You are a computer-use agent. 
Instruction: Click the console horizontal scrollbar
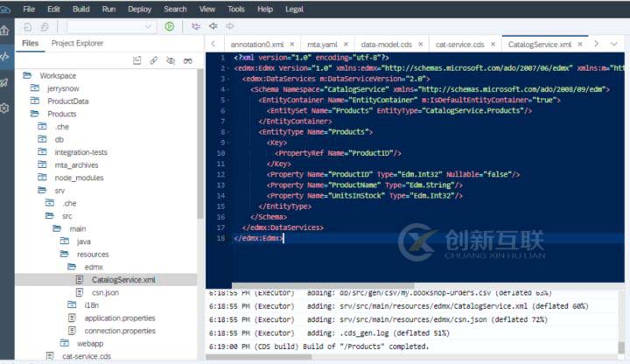tap(259, 357)
